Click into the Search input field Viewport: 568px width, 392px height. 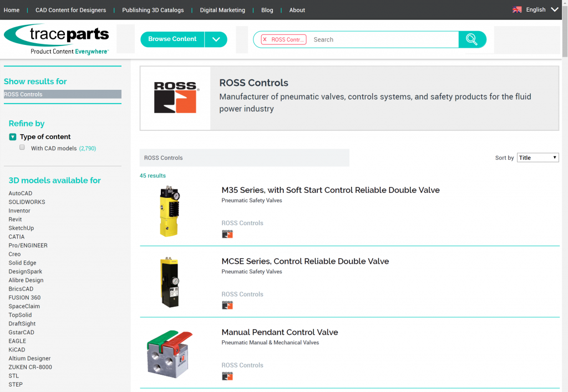(x=384, y=39)
